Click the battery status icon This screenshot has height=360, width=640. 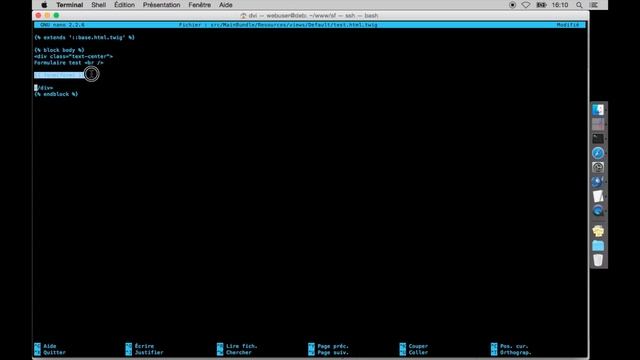pos(541,5)
